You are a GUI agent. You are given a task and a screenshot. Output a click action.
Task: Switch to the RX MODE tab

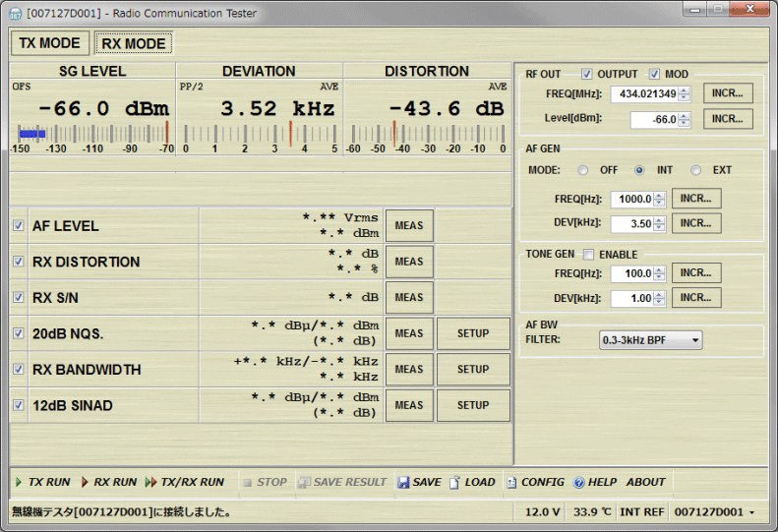point(134,43)
